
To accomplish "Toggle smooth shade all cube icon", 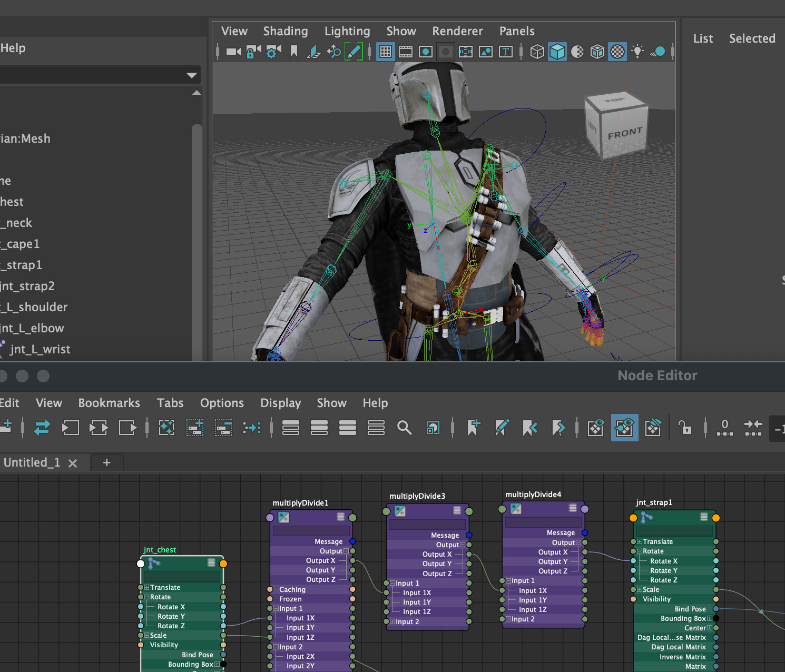I will point(557,52).
